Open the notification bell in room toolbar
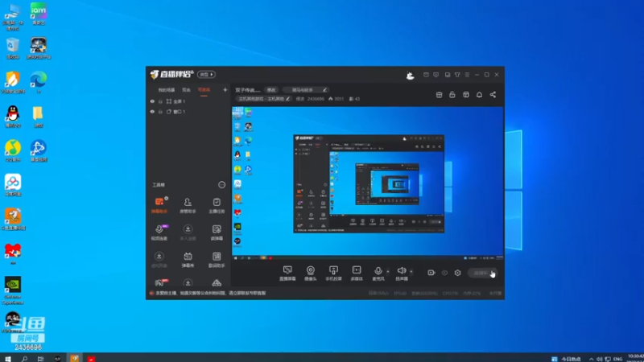 (x=479, y=95)
